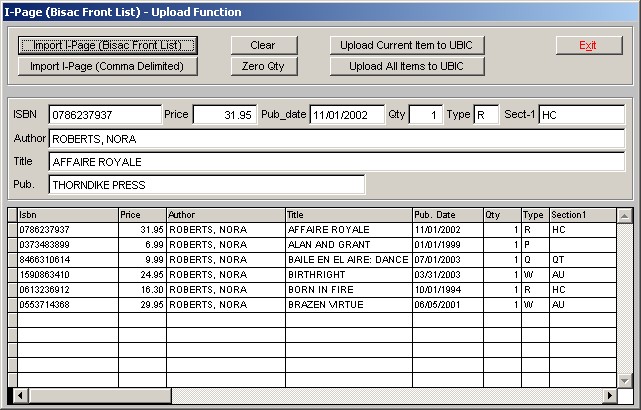Select row selector for BRAZEN VIRTUE row
Viewport: 641px width, 410px height.
tap(12, 305)
